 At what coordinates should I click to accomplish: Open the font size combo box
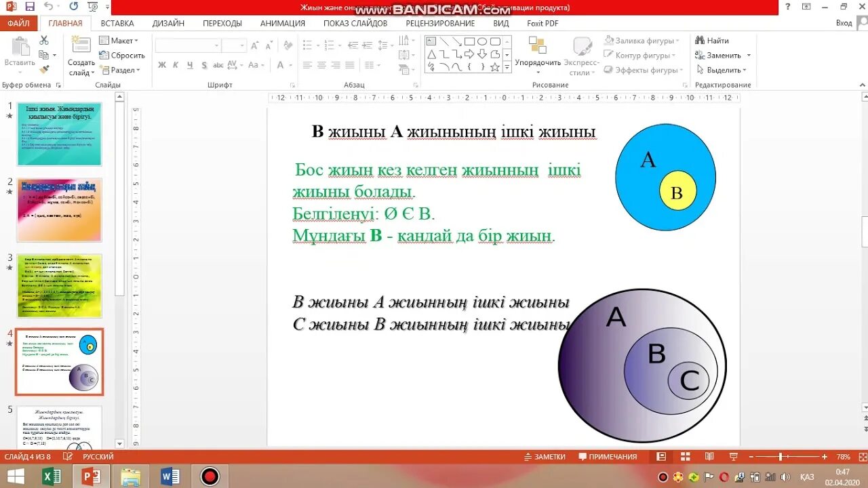[x=234, y=45]
